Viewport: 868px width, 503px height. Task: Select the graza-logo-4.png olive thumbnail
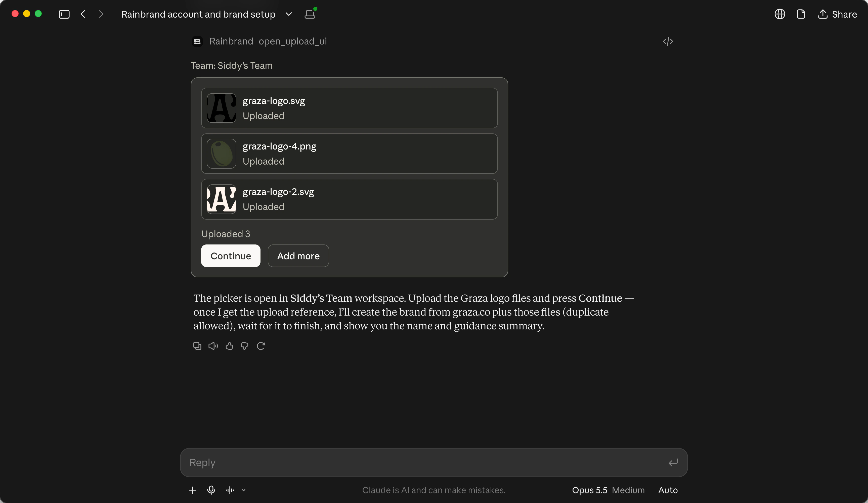[222, 154]
